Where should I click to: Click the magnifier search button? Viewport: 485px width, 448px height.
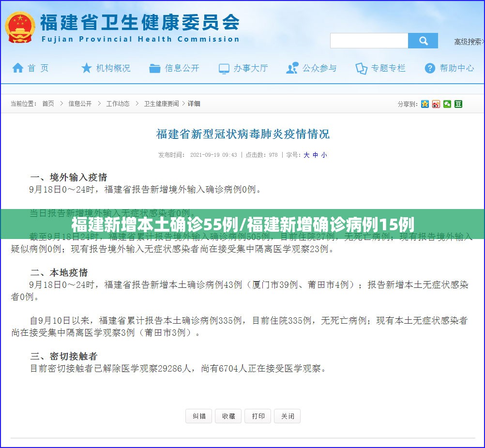pyautogui.click(x=423, y=41)
